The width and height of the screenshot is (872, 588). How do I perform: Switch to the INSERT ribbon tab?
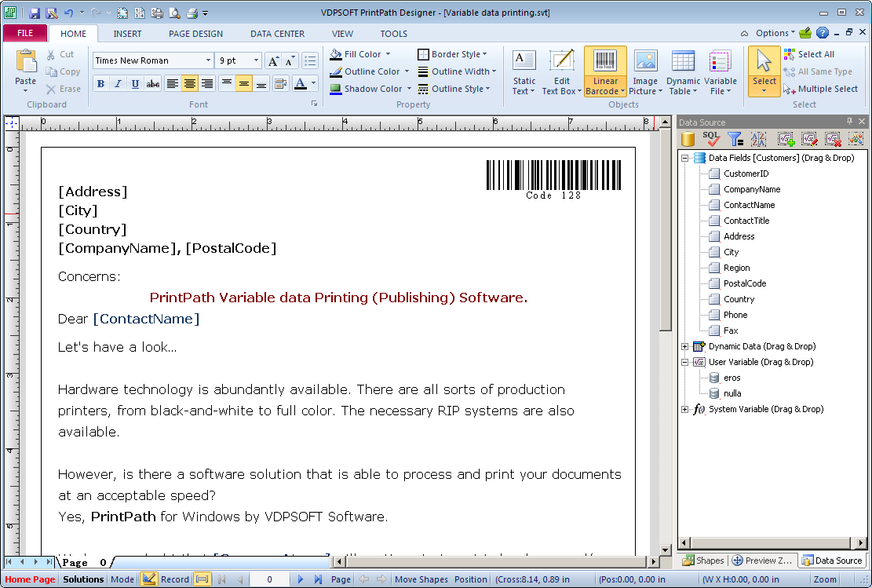tap(127, 34)
